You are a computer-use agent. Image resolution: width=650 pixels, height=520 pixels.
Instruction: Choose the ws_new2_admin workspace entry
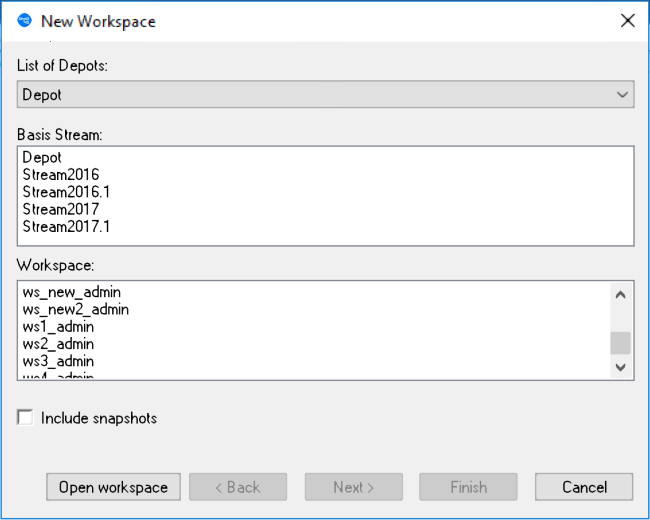click(x=75, y=310)
